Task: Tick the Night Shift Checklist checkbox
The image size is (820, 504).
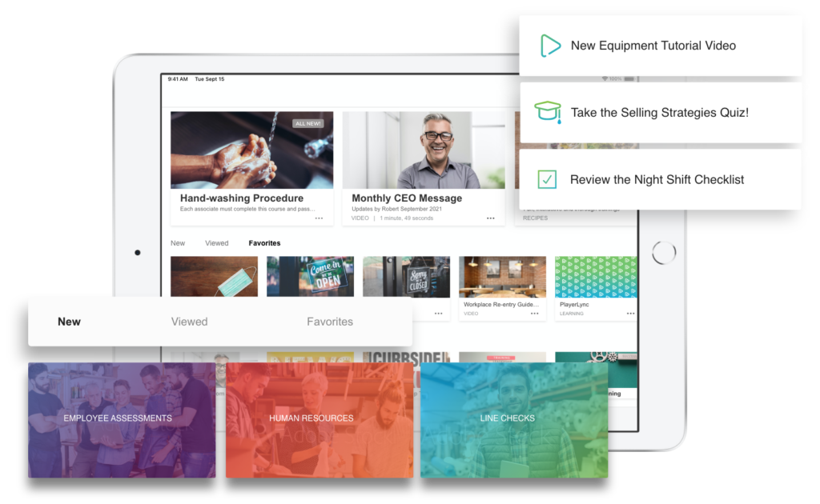Action: [x=547, y=179]
